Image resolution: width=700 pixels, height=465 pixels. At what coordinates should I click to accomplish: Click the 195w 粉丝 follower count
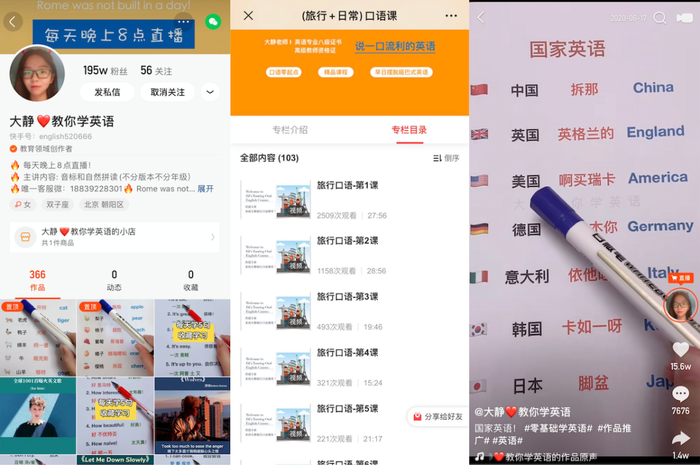[105, 71]
